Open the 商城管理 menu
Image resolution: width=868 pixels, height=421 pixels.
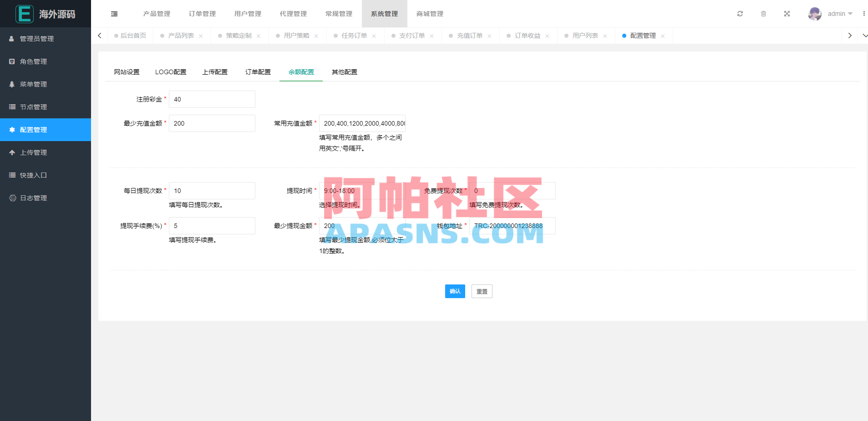click(x=428, y=14)
